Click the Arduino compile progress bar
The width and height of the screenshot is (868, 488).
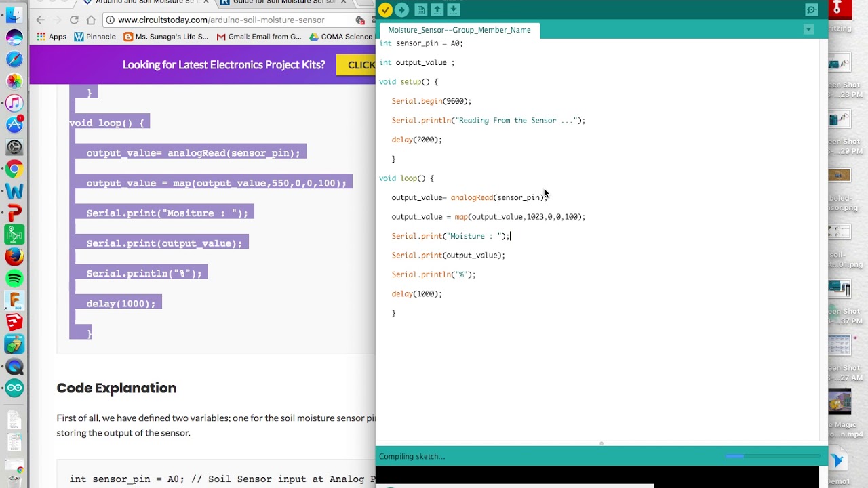[x=772, y=456]
